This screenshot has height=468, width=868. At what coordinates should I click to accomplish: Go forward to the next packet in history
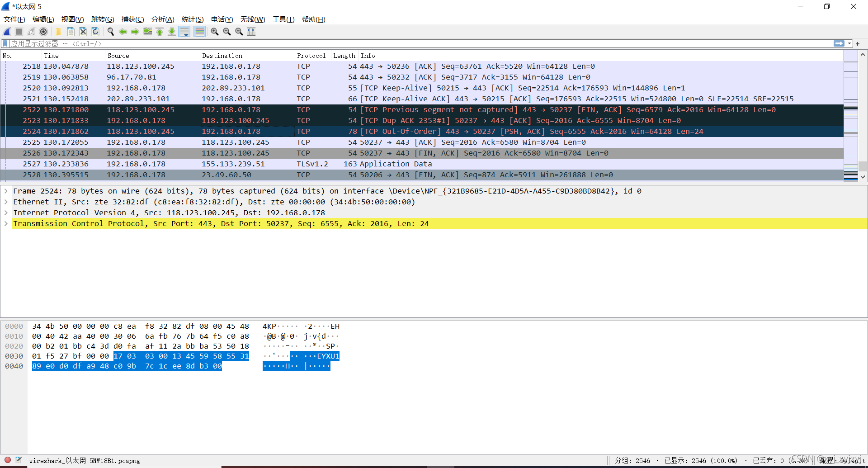(x=135, y=32)
